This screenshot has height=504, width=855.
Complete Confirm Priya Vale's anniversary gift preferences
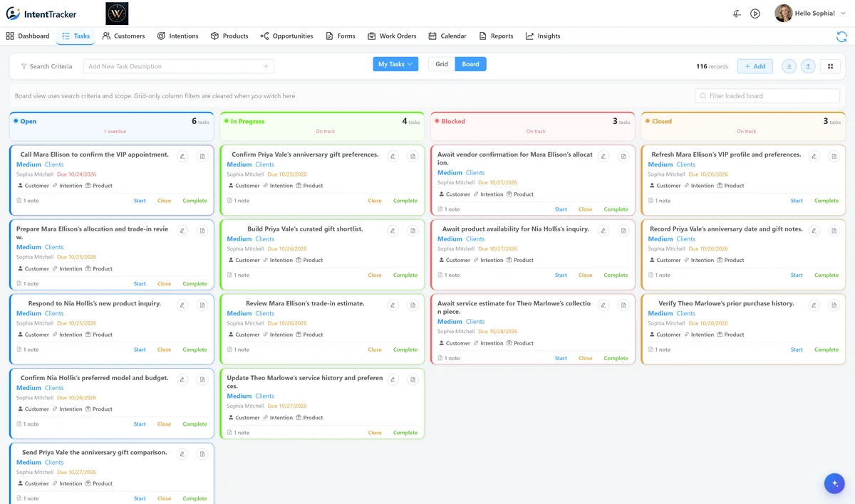point(405,201)
